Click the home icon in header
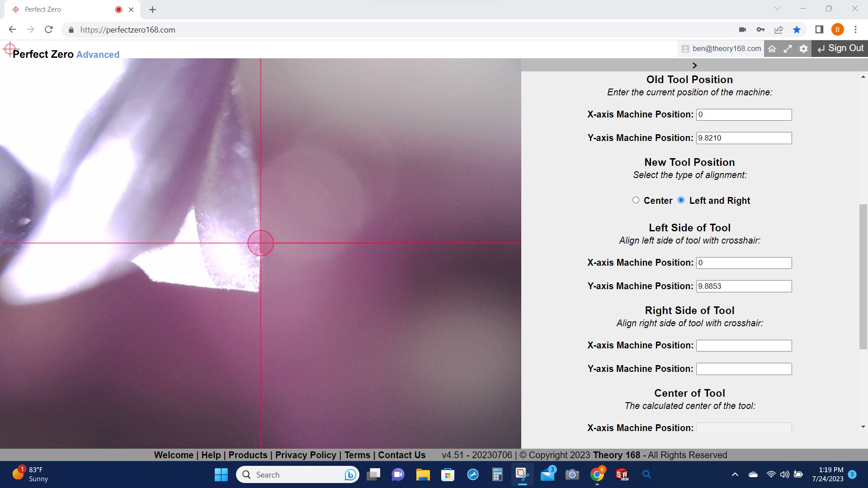Viewport: 868px width, 488px height. click(772, 49)
